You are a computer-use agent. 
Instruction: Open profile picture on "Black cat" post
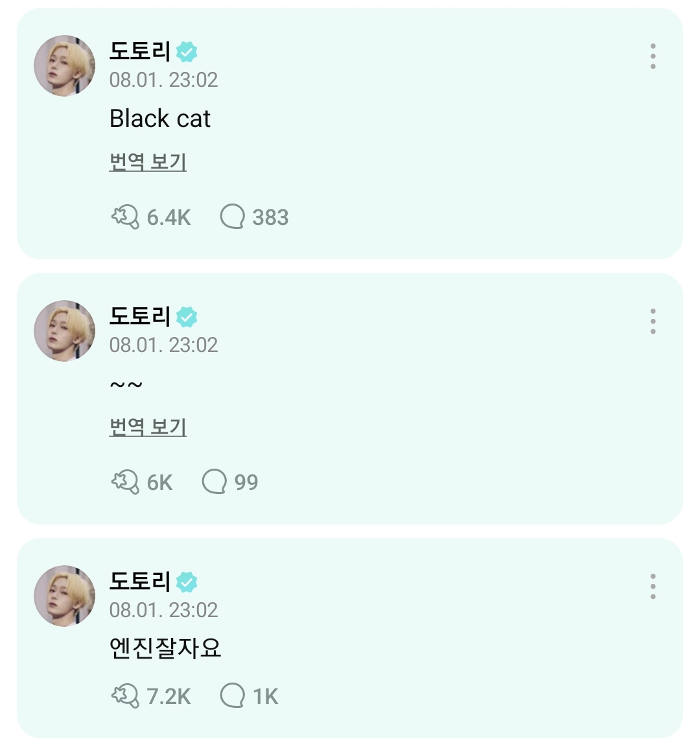click(x=65, y=65)
